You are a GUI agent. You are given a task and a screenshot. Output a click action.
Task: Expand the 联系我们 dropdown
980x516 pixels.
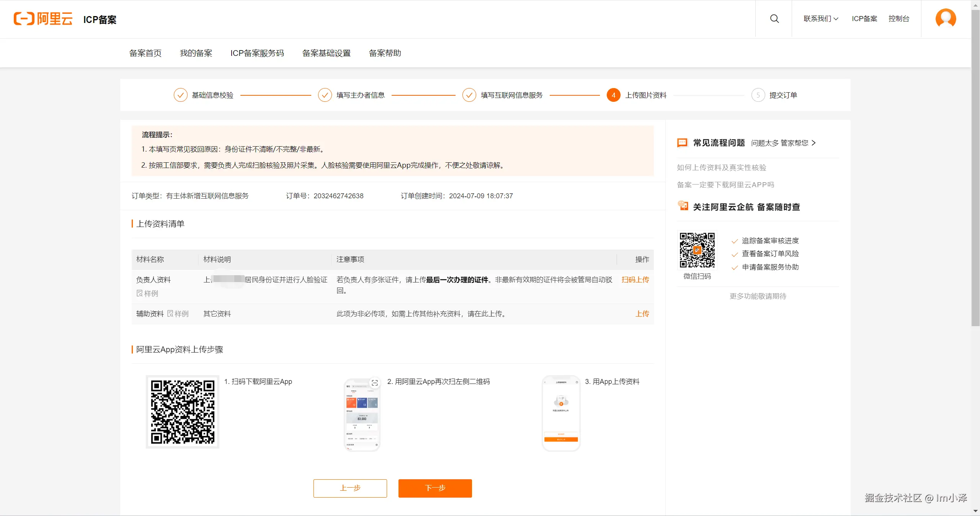coord(821,19)
